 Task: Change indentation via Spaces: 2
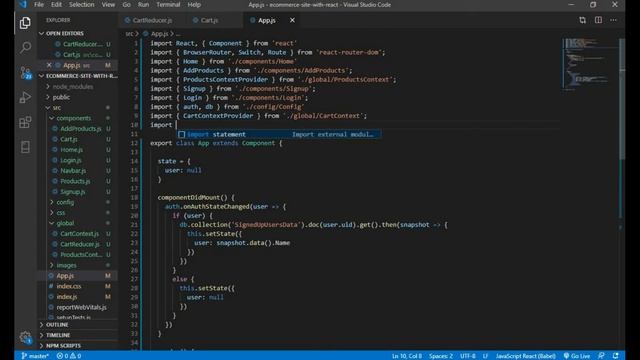[441, 356]
